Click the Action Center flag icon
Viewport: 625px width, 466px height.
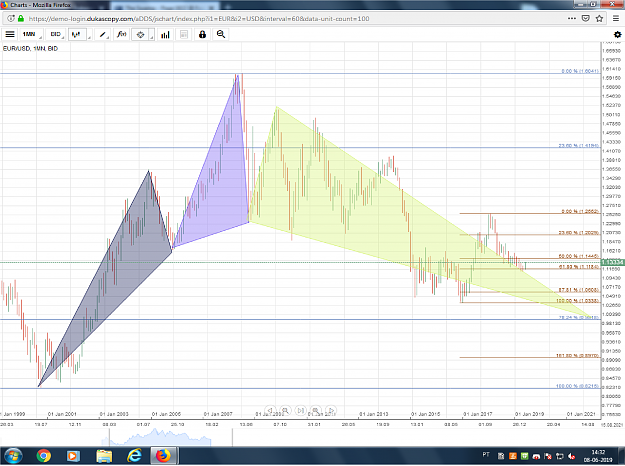pyautogui.click(x=548, y=456)
